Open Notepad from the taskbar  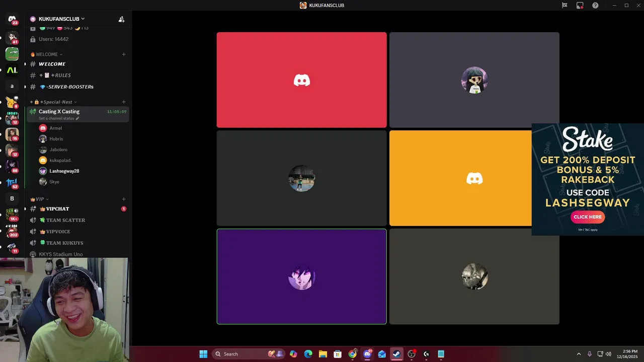pyautogui.click(x=441, y=354)
